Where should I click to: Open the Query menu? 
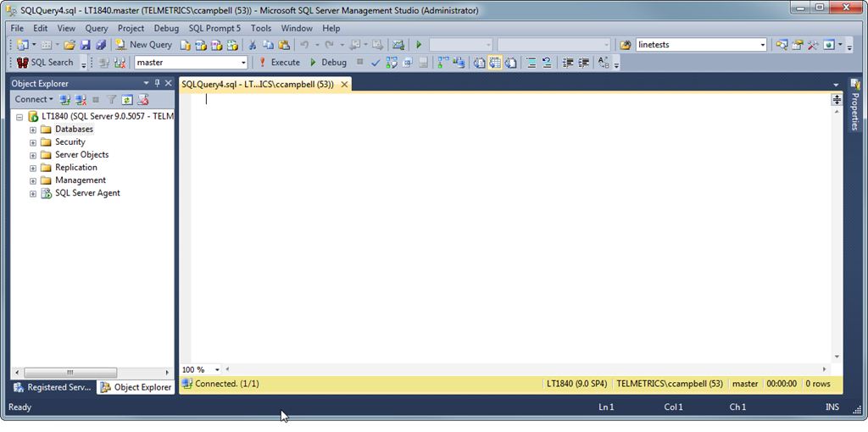pyautogui.click(x=96, y=28)
